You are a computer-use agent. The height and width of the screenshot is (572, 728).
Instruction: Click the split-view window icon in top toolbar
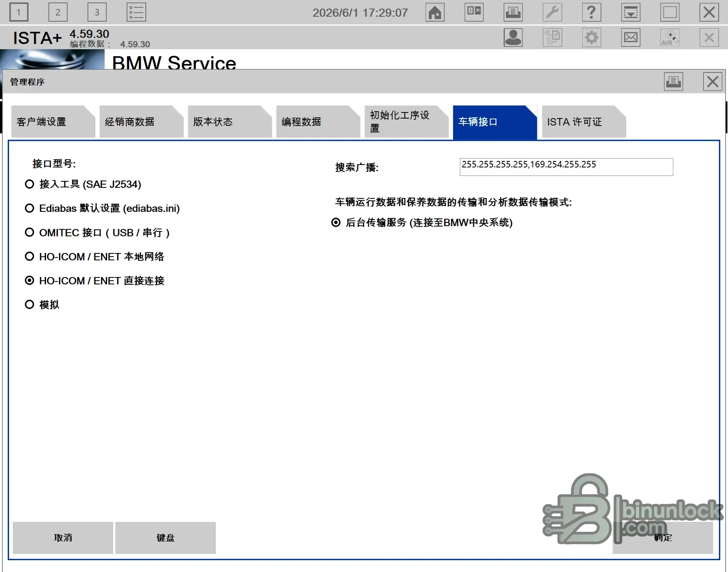pos(474,12)
